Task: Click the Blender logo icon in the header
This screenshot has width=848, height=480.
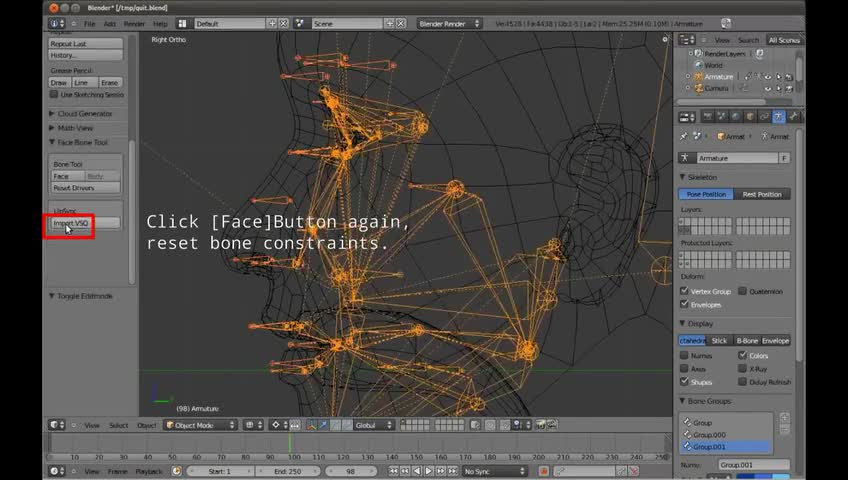Action: 726,23
